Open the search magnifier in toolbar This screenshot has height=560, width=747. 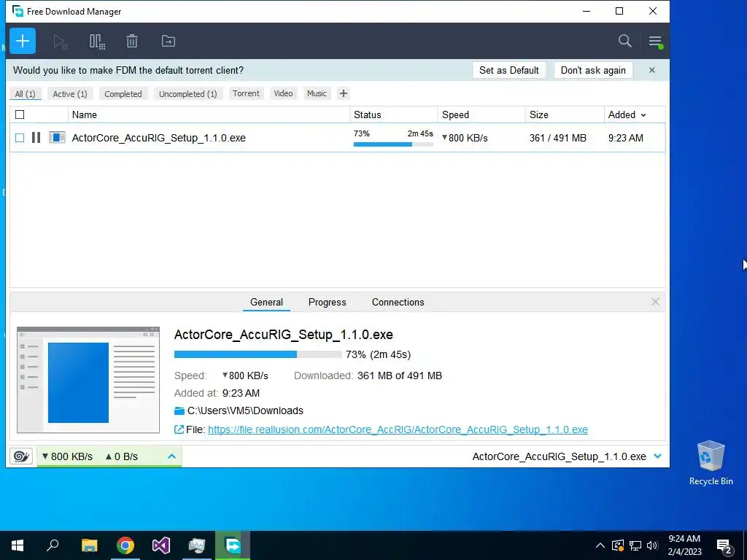point(625,41)
